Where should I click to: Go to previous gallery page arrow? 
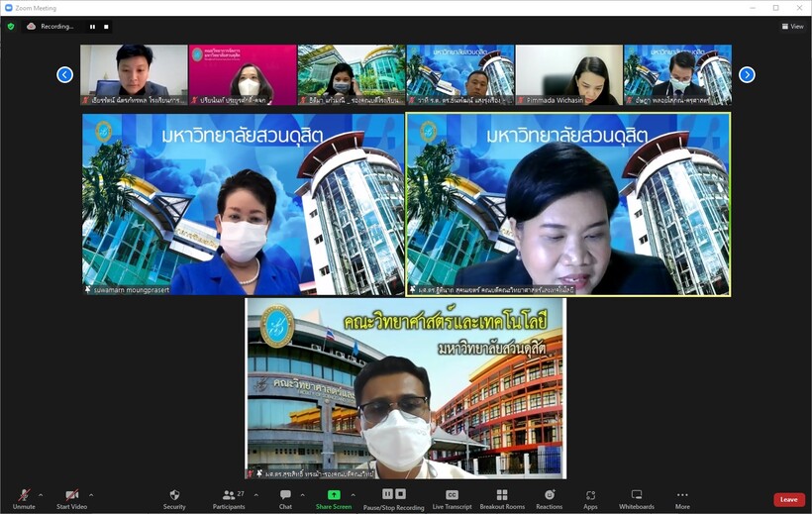pyautogui.click(x=64, y=74)
